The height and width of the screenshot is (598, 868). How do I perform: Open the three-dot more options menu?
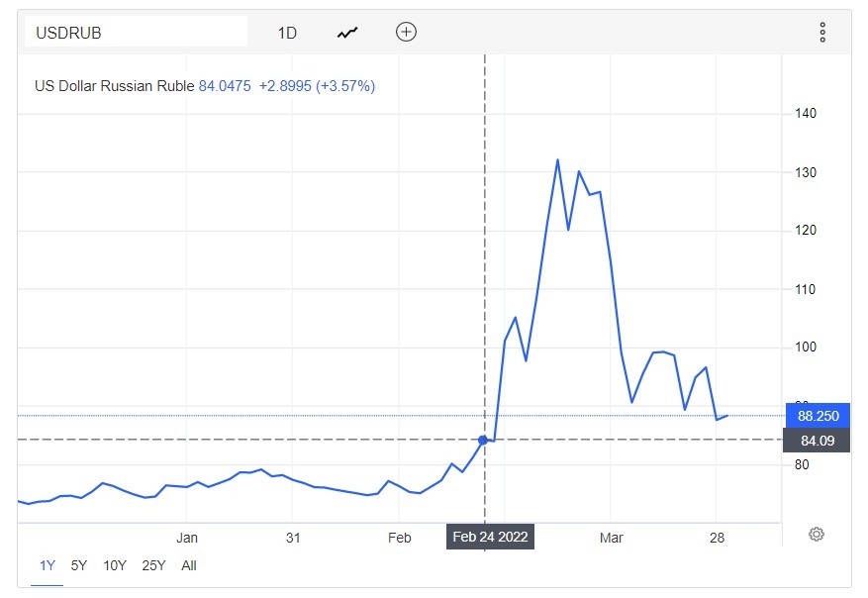(x=822, y=33)
